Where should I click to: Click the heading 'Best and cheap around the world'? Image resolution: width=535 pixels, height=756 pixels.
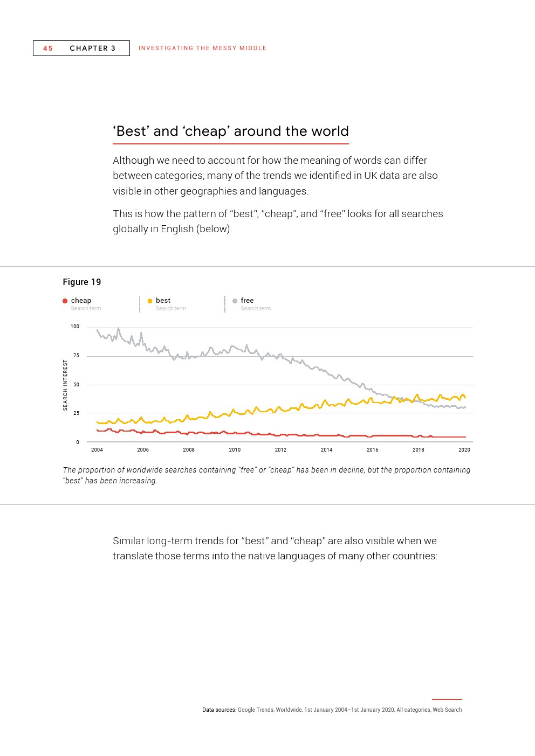point(231,131)
